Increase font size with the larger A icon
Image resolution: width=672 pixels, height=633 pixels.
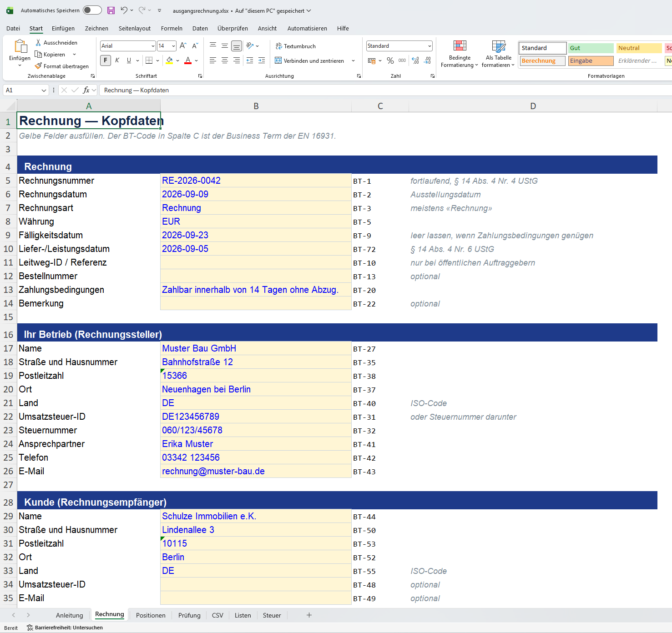click(x=183, y=46)
